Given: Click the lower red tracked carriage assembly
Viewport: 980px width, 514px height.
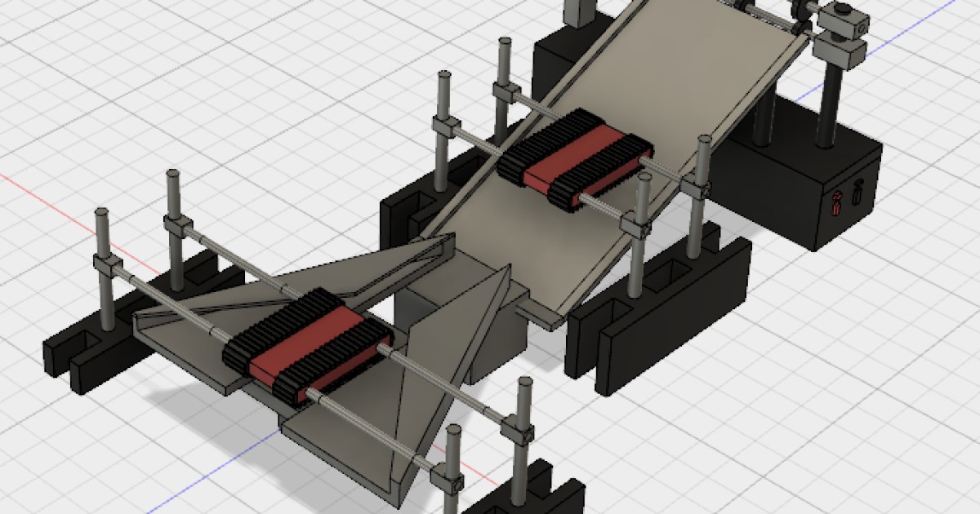Looking at the screenshot, I should tap(306, 343).
